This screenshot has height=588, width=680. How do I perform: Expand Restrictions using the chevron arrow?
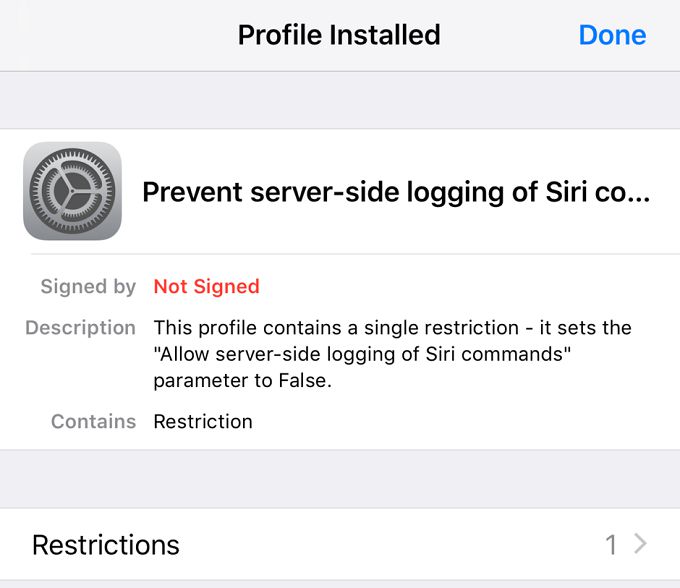[641, 544]
